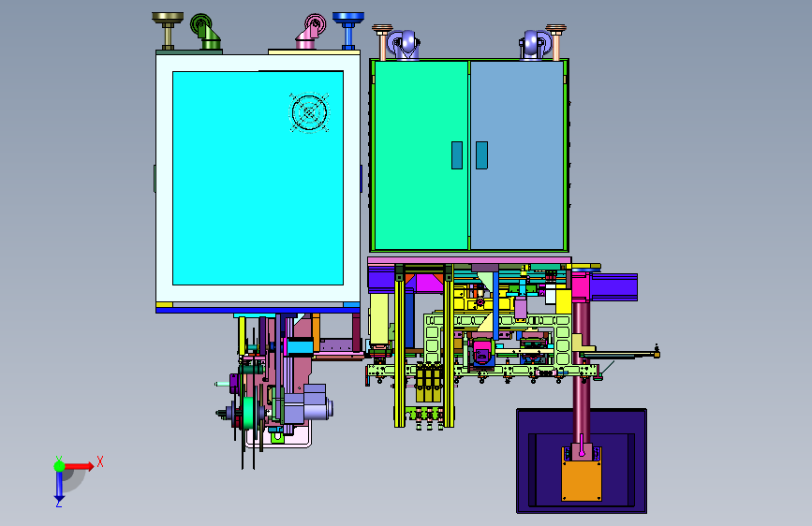Click the handle on the blue cabinet door
The height and width of the screenshot is (526, 812).
[481, 155]
